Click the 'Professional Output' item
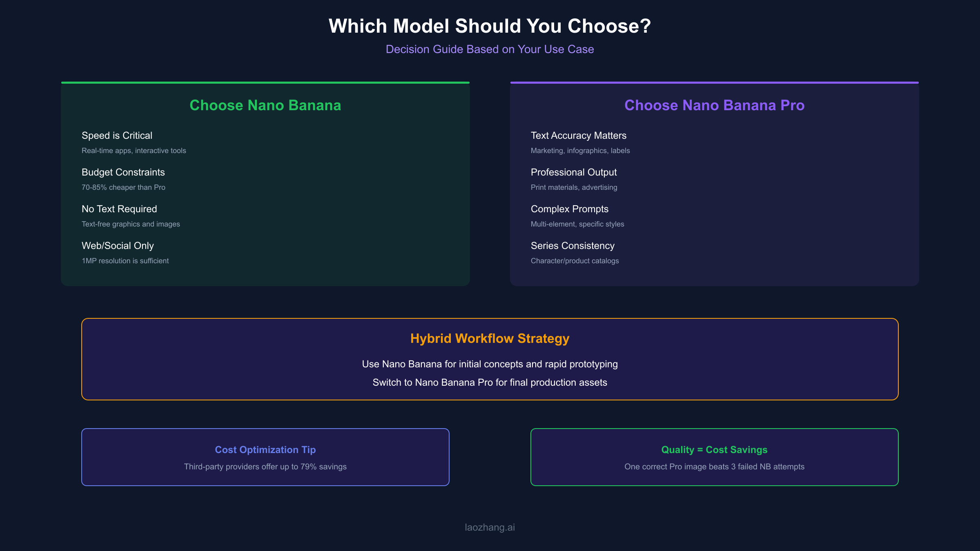980x551 pixels. point(573,172)
